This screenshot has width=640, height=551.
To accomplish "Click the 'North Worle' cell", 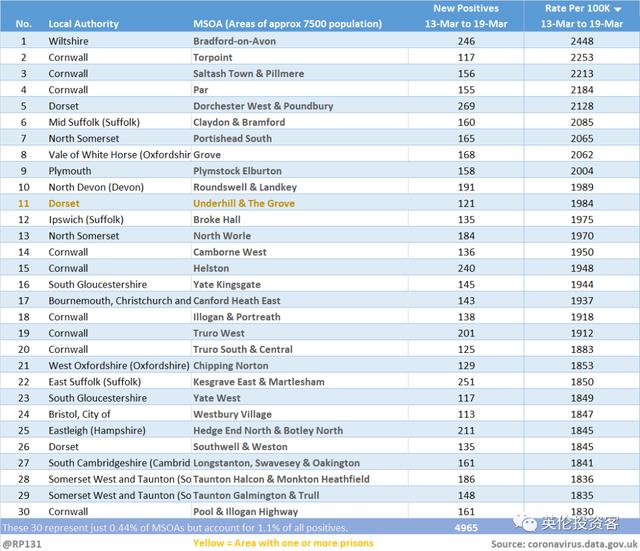I will pyautogui.click(x=222, y=236).
